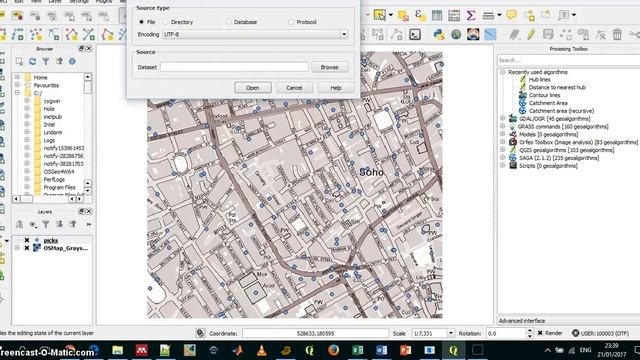This screenshot has height=360, width=640.
Task: Click the Browser add selected layers icon
Action: pyautogui.click(x=19, y=61)
